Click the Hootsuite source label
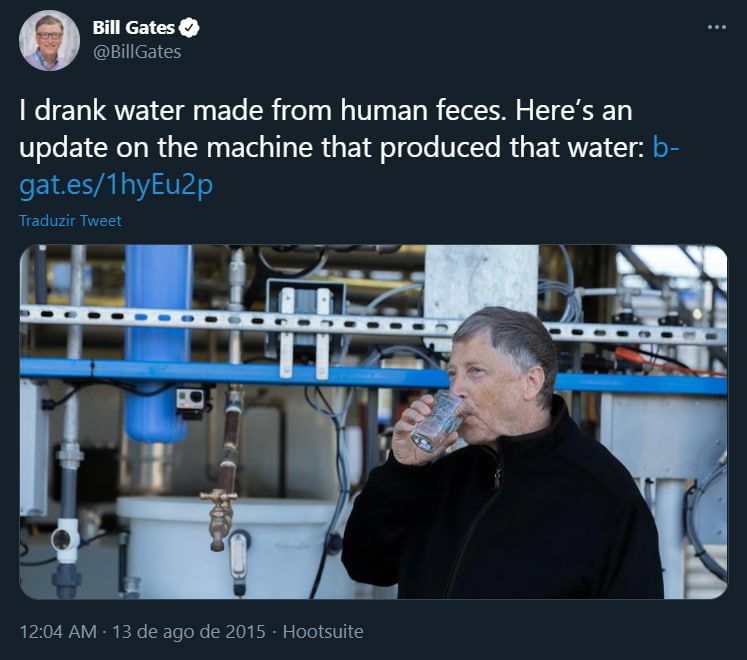The image size is (747, 660). click(x=323, y=632)
